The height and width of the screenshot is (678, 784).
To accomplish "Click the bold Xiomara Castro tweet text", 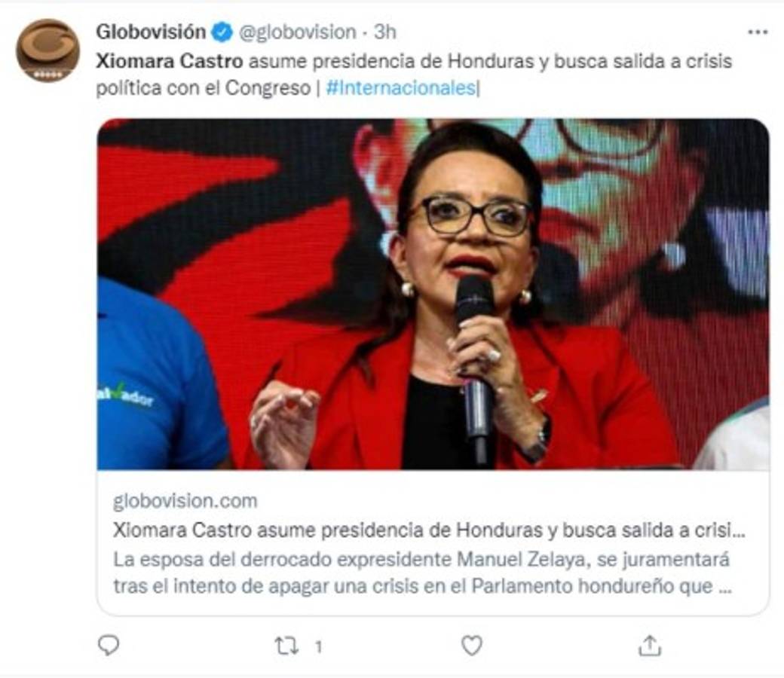I will pyautogui.click(x=170, y=62).
